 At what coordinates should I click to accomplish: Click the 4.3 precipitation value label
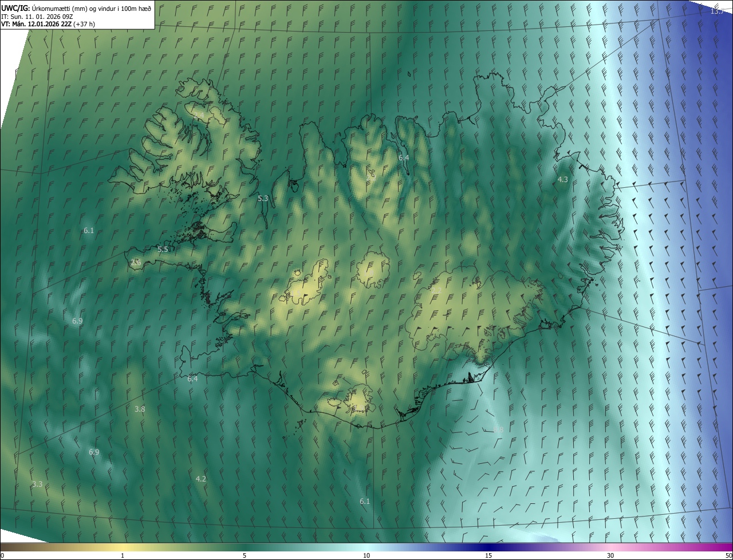563,179
